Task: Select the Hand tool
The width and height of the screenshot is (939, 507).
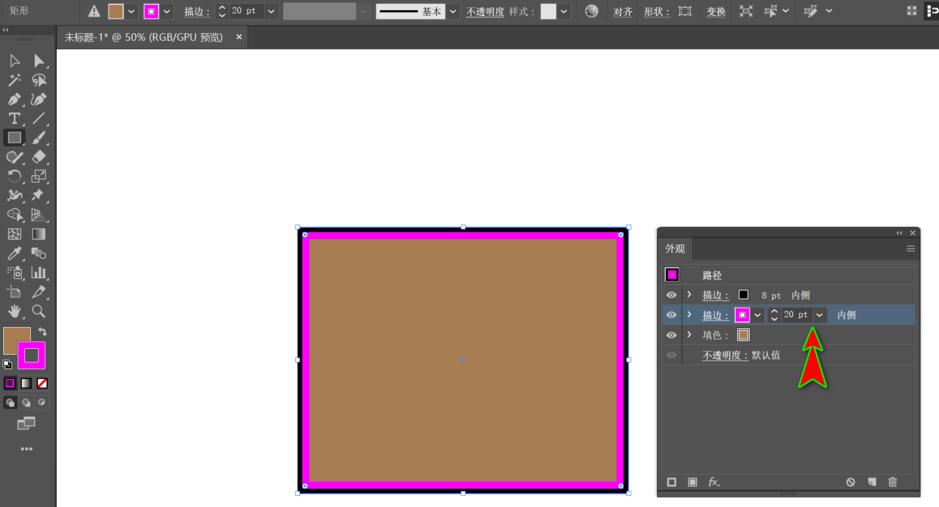Action: pos(14,311)
